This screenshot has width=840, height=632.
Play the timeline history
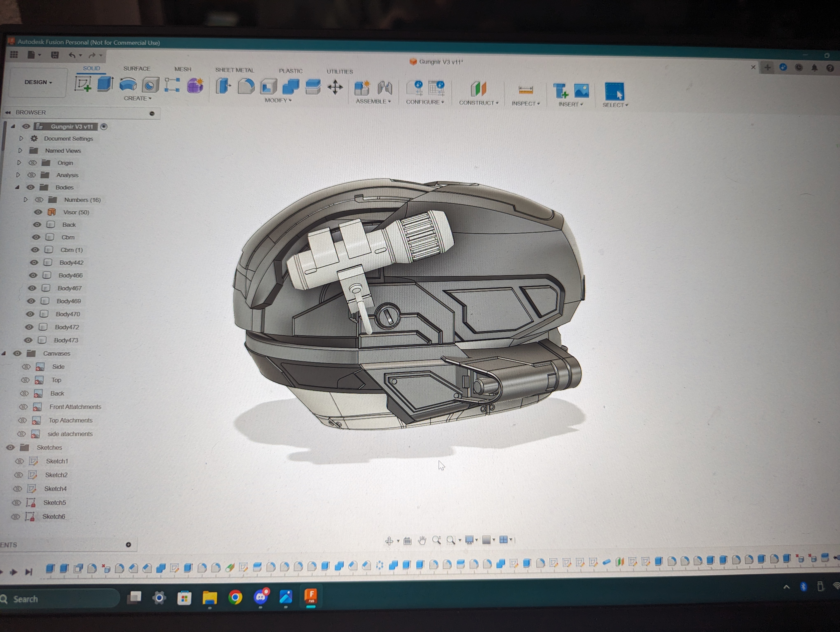14,572
